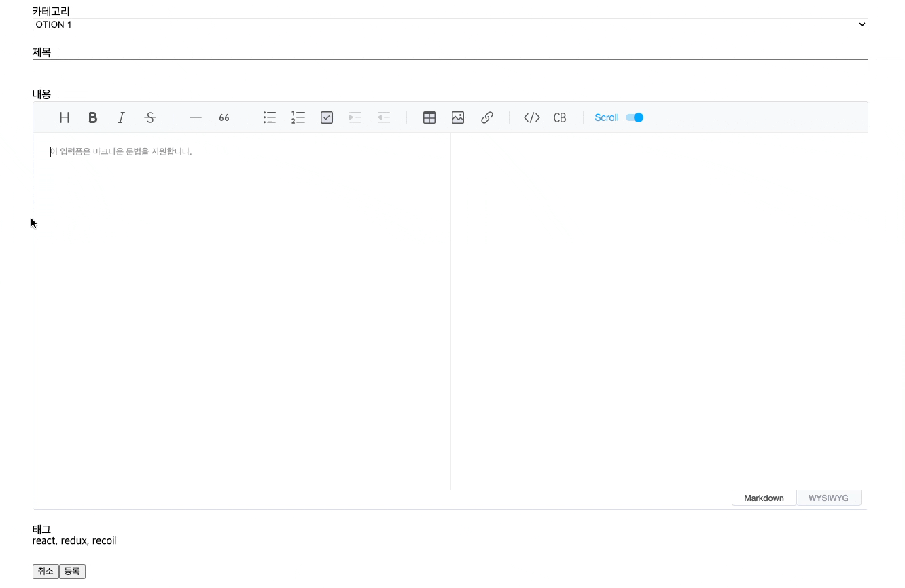Create a numbered list
This screenshot has height=588, width=905.
298,117
